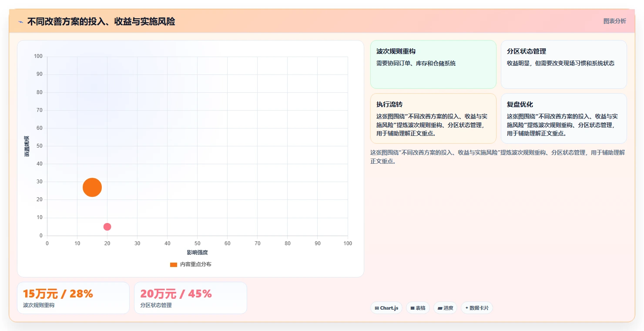Click the icon inside 表格 chip
Screen dimensions: 644x331
coord(413,308)
